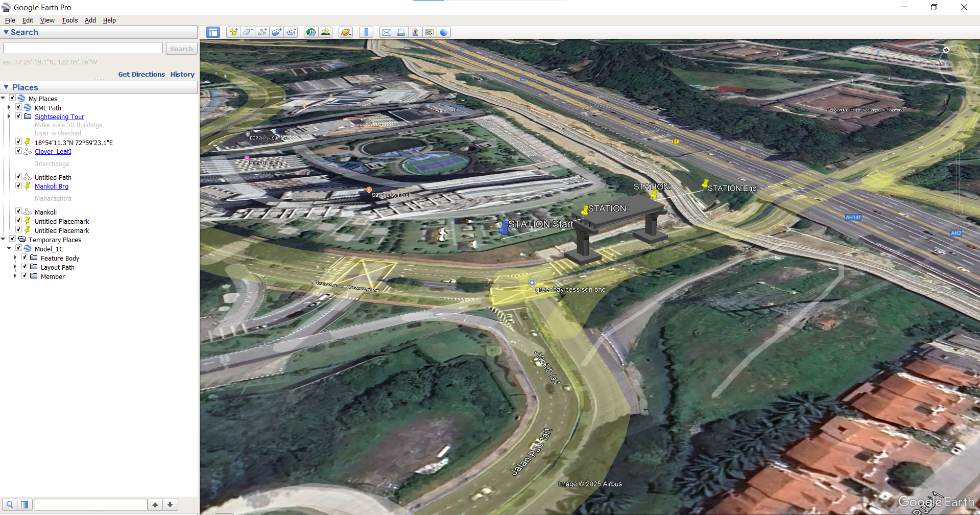
Task: Click the greenbay cess sdn bhd marker
Action: (x=532, y=283)
